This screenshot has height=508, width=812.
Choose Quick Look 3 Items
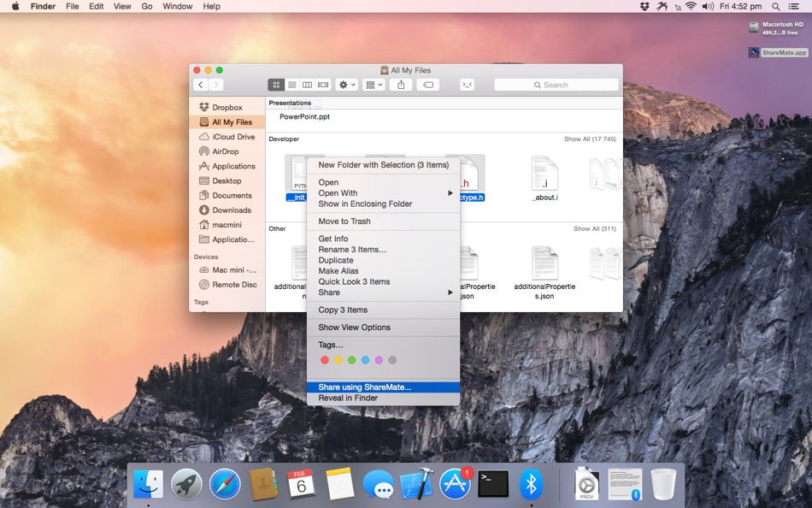point(383,281)
